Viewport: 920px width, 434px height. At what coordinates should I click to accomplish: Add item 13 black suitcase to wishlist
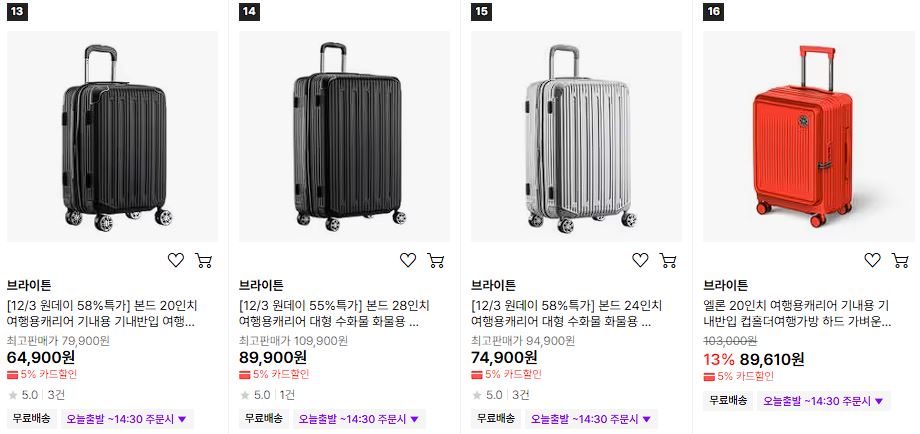[176, 260]
